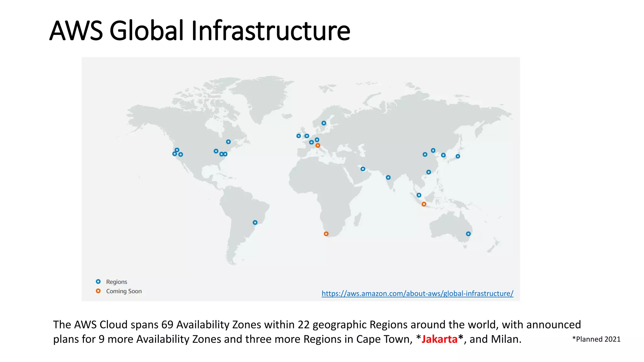644x362 pixels.
Task: Select the Mumbai region marker in India
Action: coord(388,178)
